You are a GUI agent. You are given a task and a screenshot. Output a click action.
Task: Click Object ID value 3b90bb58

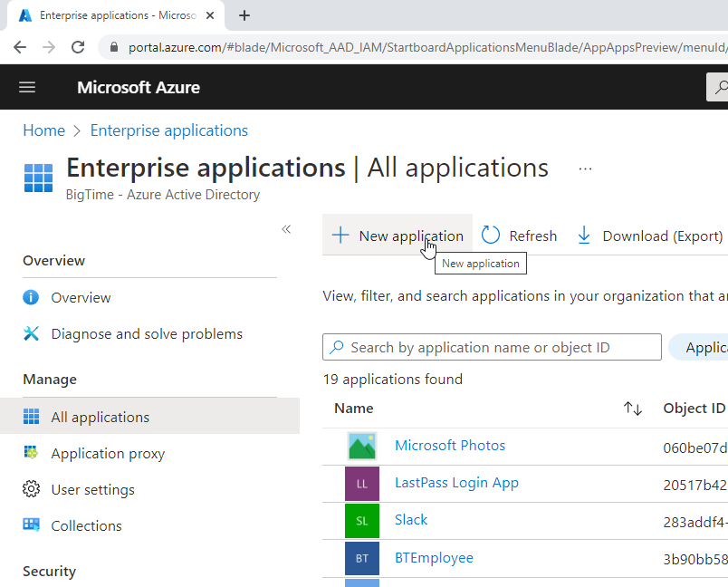click(x=695, y=559)
